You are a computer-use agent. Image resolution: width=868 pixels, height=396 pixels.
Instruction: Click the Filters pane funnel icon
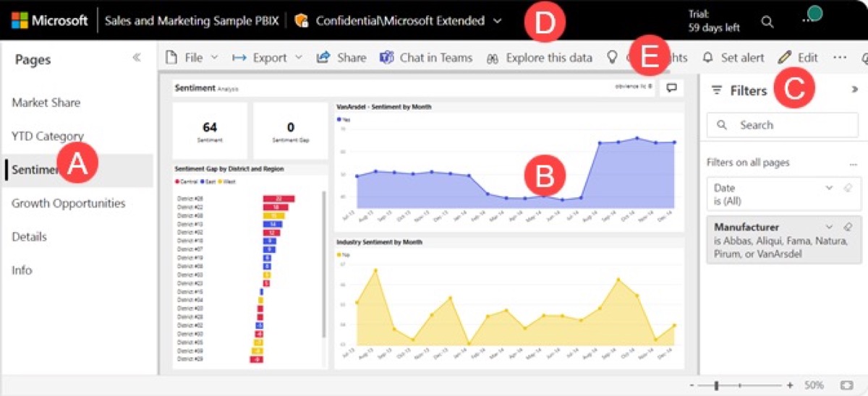[717, 90]
